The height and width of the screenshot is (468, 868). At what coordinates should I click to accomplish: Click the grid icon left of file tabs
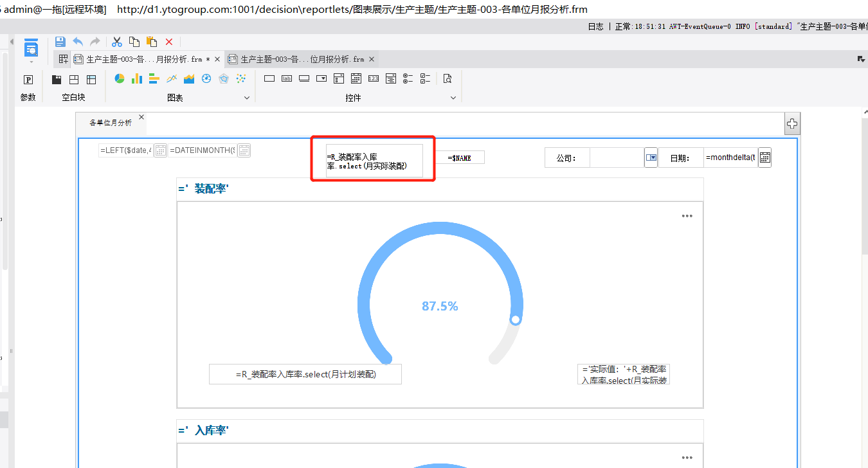point(63,59)
